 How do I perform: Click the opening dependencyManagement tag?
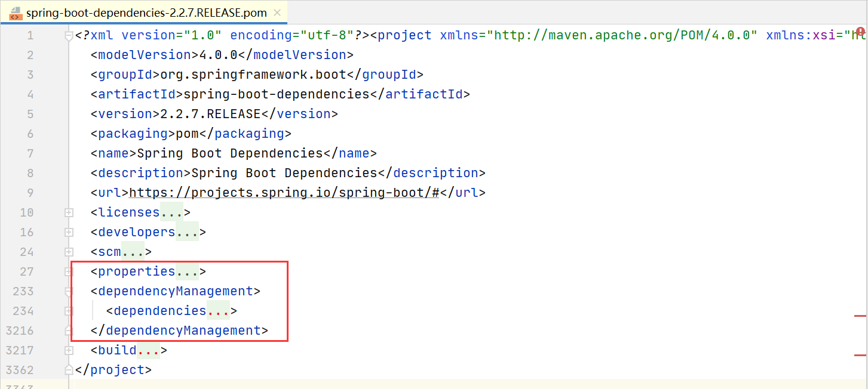point(176,292)
